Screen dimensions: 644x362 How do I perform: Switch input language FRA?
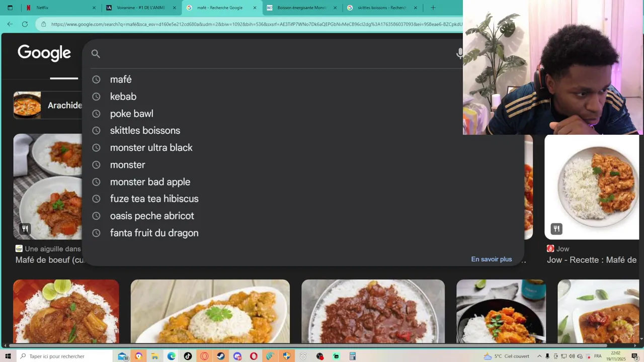point(598,356)
